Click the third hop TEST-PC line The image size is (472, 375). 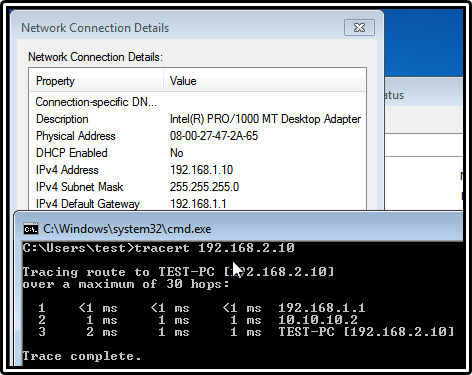tap(246, 332)
